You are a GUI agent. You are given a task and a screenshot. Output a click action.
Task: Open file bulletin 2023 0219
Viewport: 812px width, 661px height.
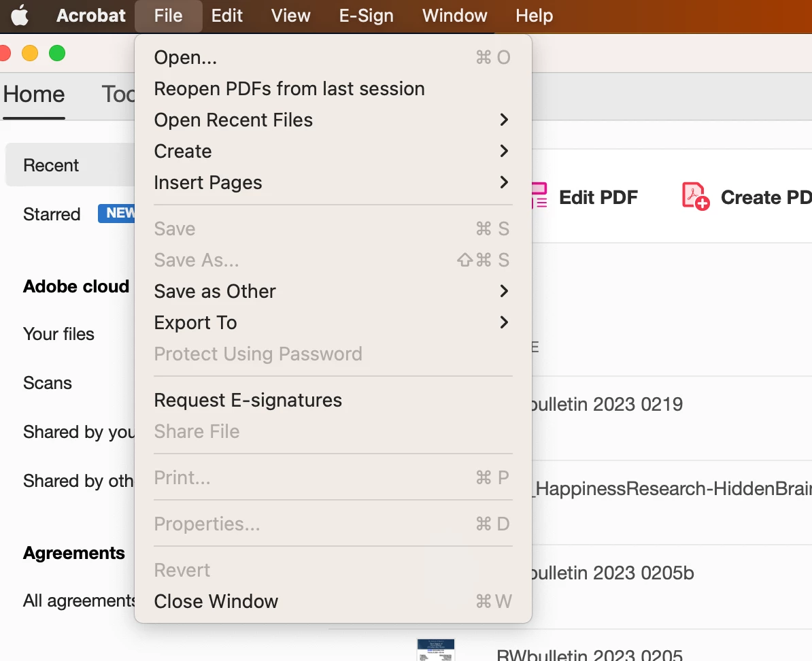pos(607,404)
